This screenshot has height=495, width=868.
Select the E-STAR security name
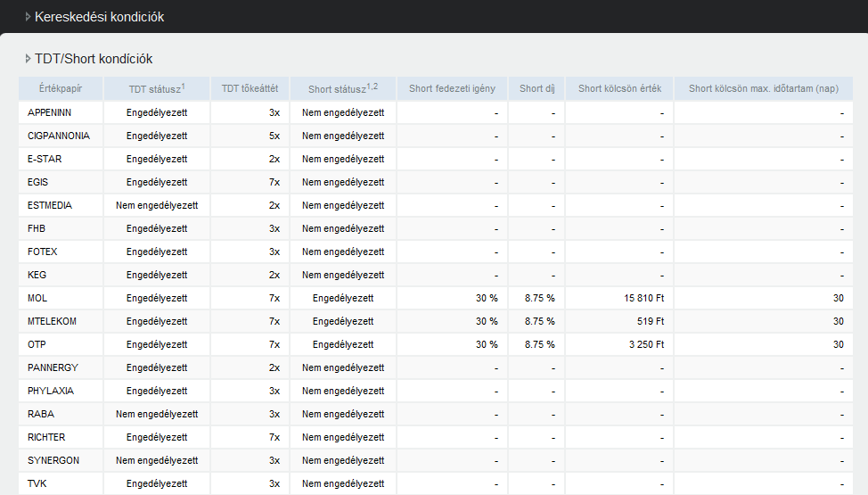[x=45, y=159]
